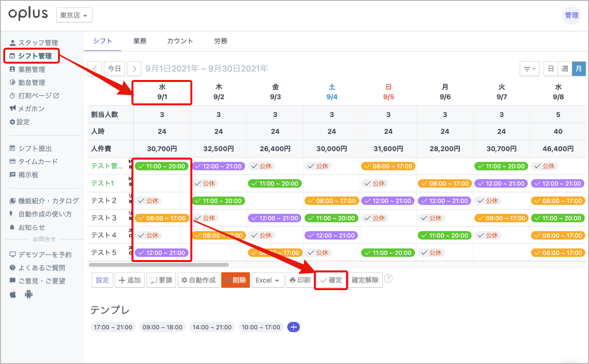Click テスト3 9/1 shift 08:00 ~ 17:00
Image resolution: width=589 pixels, height=364 pixels.
click(162, 218)
